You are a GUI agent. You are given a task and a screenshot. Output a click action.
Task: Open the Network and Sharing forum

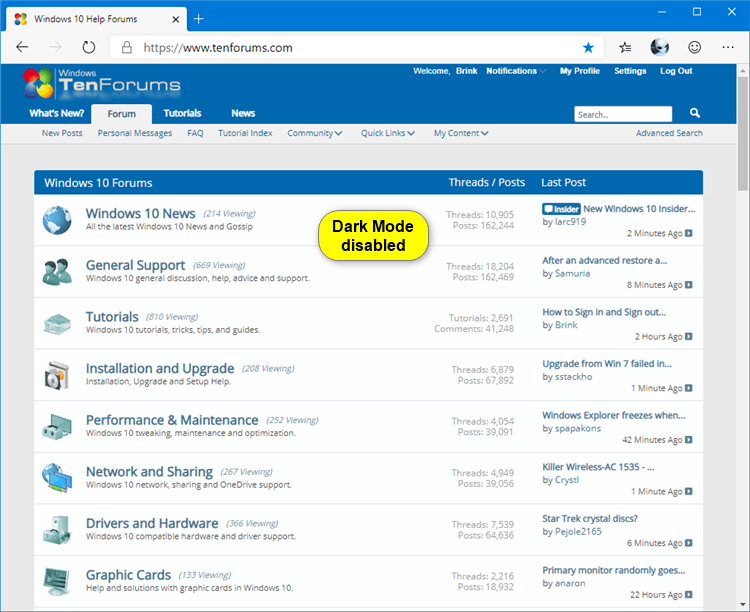point(149,471)
